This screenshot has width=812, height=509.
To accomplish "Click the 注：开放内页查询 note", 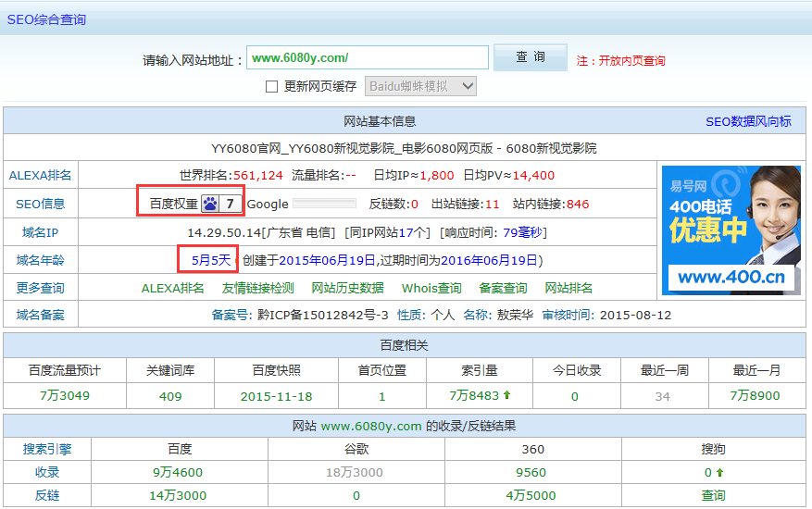I will [620, 61].
